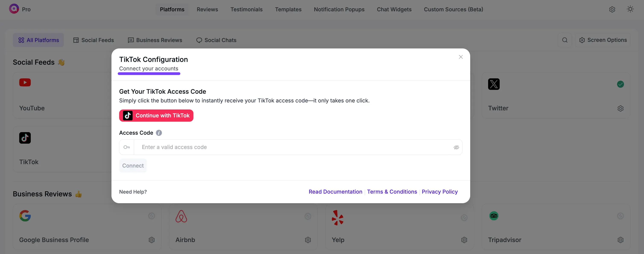Click the Yelp burst icon
The width and height of the screenshot is (644, 254).
(338, 218)
